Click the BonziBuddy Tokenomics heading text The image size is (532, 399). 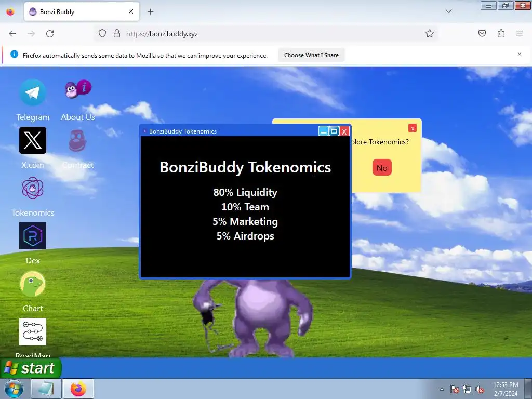(245, 167)
